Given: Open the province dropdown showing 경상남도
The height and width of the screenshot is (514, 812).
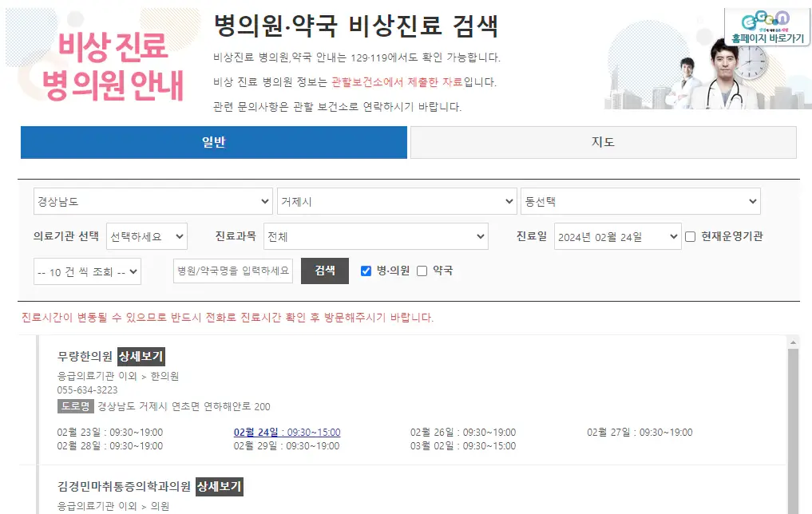Looking at the screenshot, I should pyautogui.click(x=152, y=200).
